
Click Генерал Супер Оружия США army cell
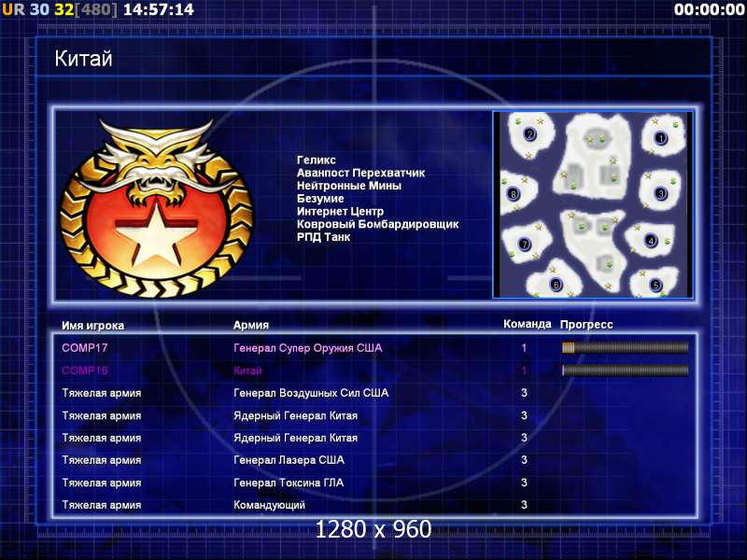point(308,348)
